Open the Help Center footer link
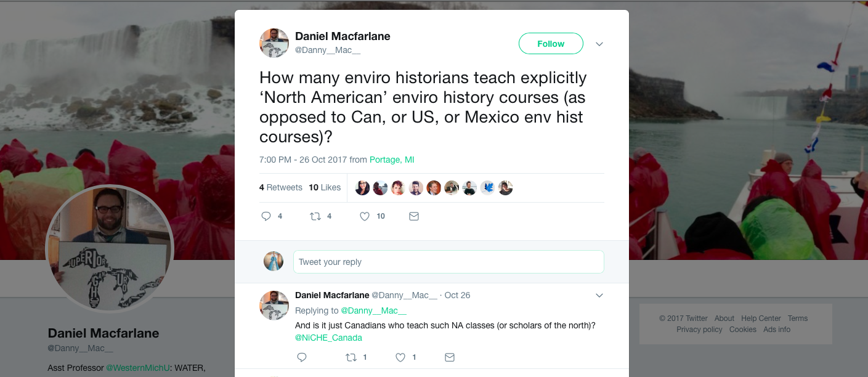Screen dimensions: 868x377 tap(761, 318)
